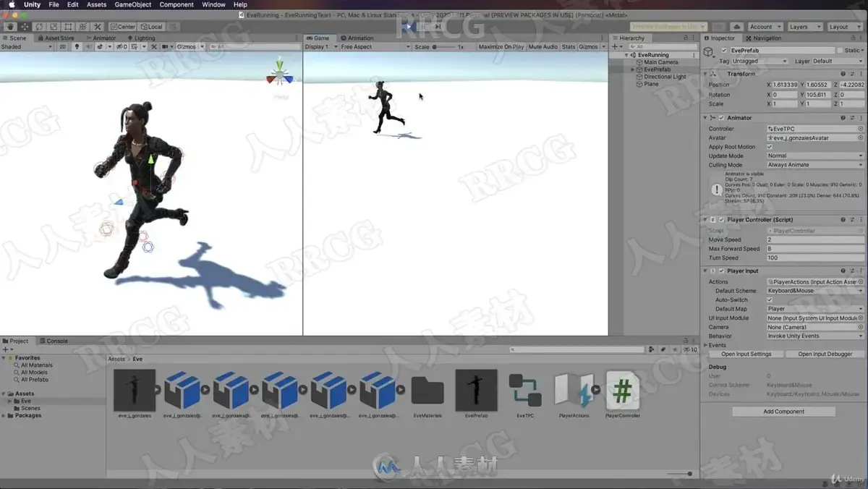Select the Move tool
This screenshot has height=489, width=868.
[x=25, y=27]
